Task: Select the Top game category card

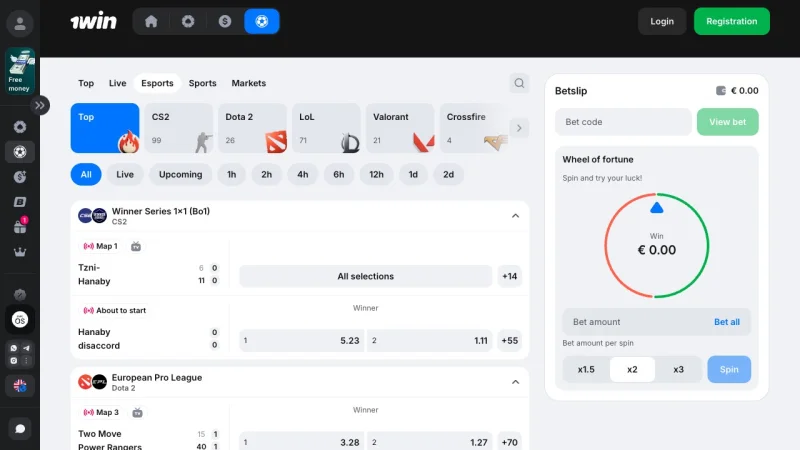Action: [x=105, y=128]
